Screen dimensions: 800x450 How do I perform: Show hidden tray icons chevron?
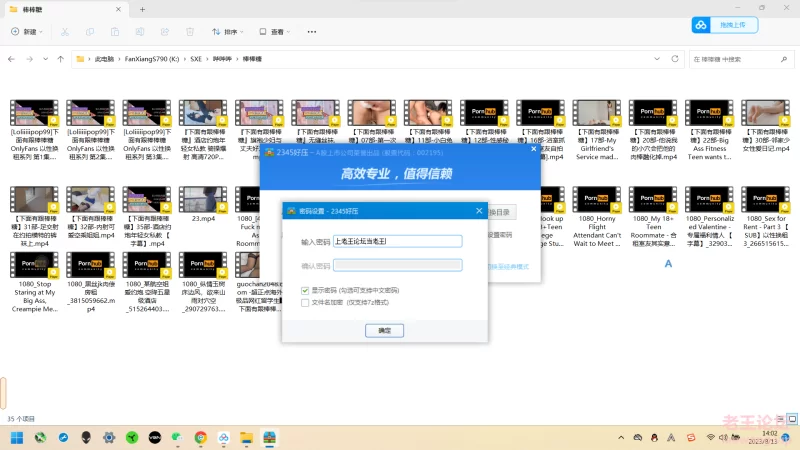click(621, 437)
